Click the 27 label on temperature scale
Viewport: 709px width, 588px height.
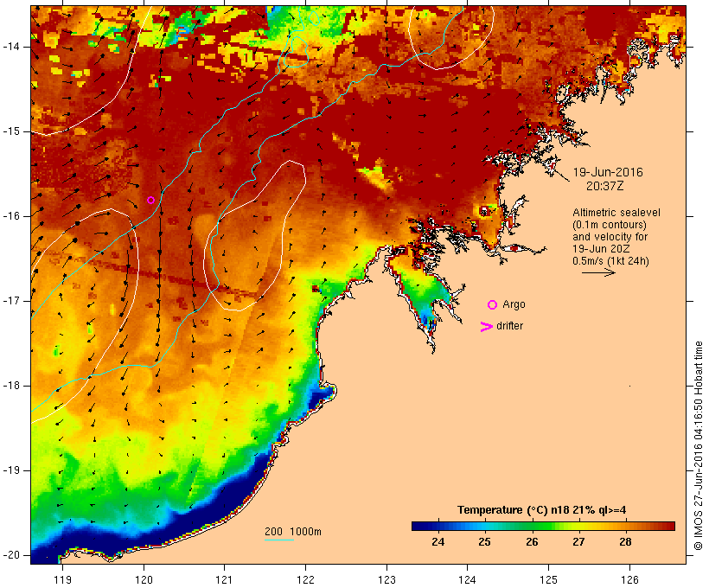tap(578, 542)
